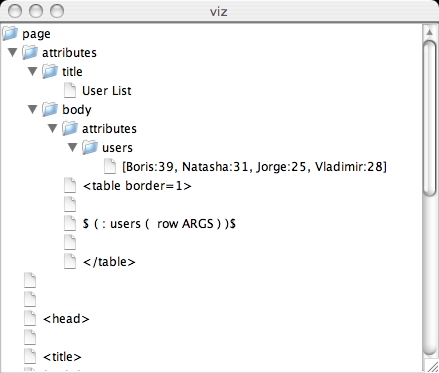Viewport: 439px width, 373px height.
Task: Click the document icon beside <head>
Action: [x=30, y=318]
